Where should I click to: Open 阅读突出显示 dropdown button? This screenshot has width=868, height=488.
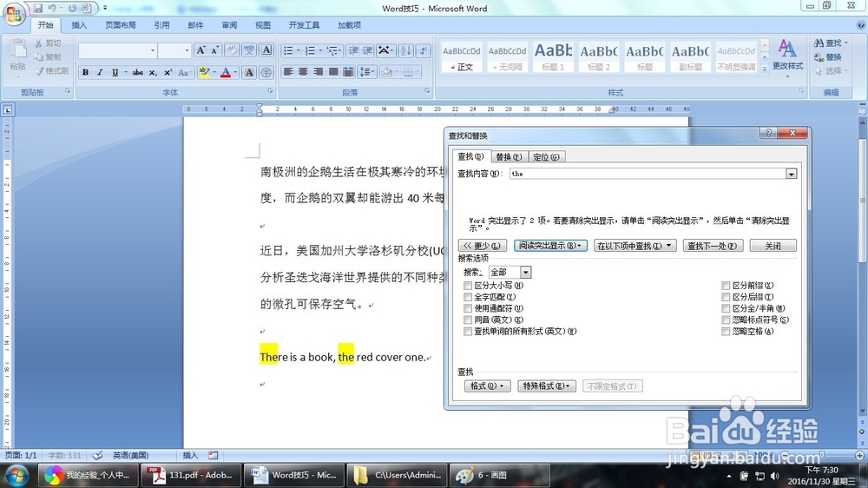[x=550, y=246]
